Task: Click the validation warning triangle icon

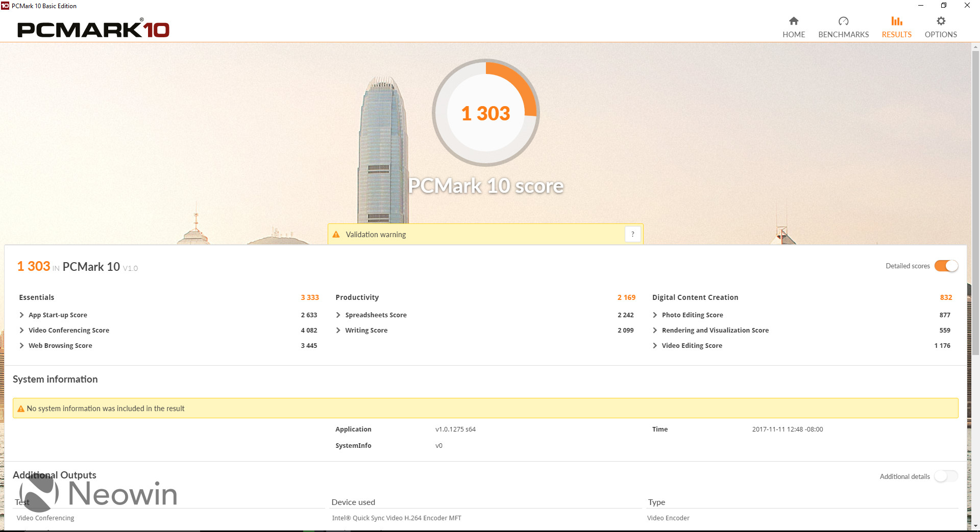Action: (x=336, y=235)
